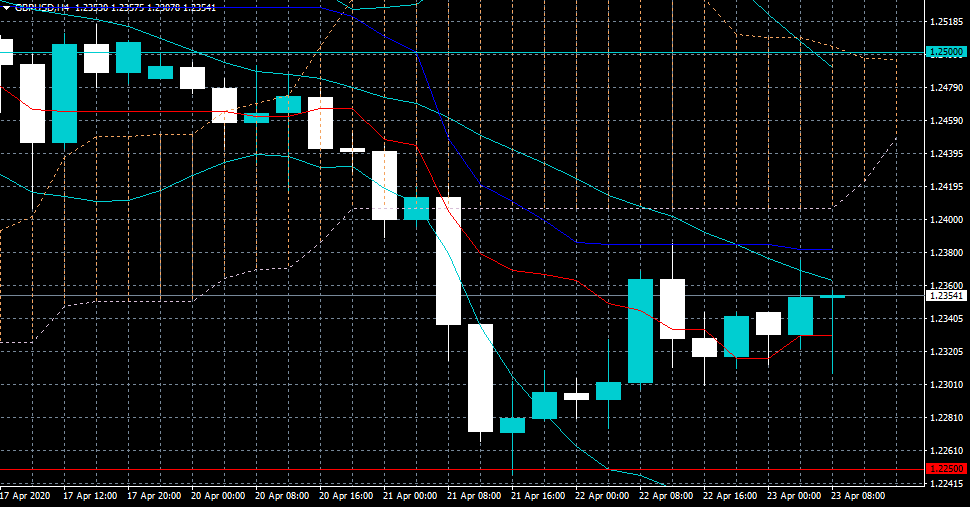Click the 17 Apr 12:00 time label
The height and width of the screenshot is (507, 970).
tap(90, 496)
